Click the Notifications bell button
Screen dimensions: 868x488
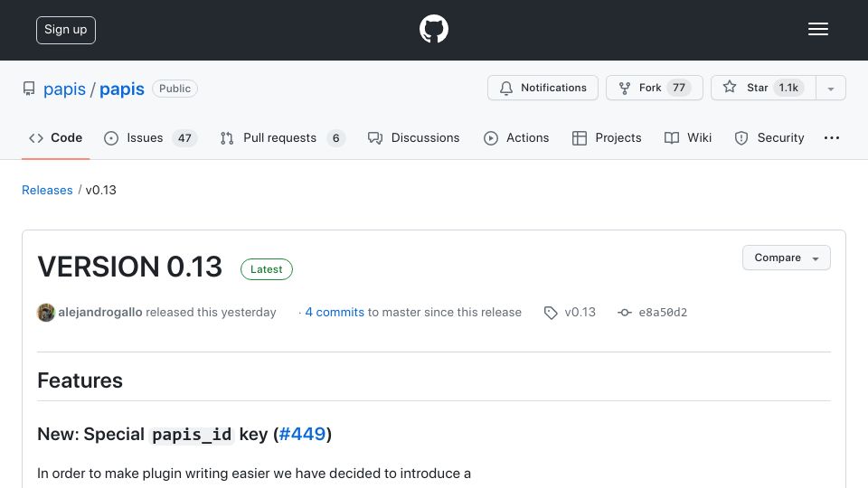[x=542, y=88]
